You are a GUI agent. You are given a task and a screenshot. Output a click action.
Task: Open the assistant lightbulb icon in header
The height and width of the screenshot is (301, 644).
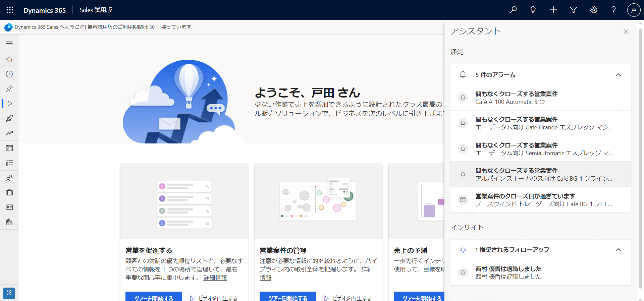(533, 10)
